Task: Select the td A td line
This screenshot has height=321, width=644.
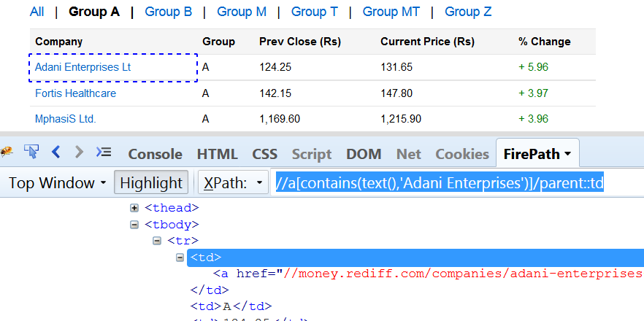Action: (x=231, y=306)
